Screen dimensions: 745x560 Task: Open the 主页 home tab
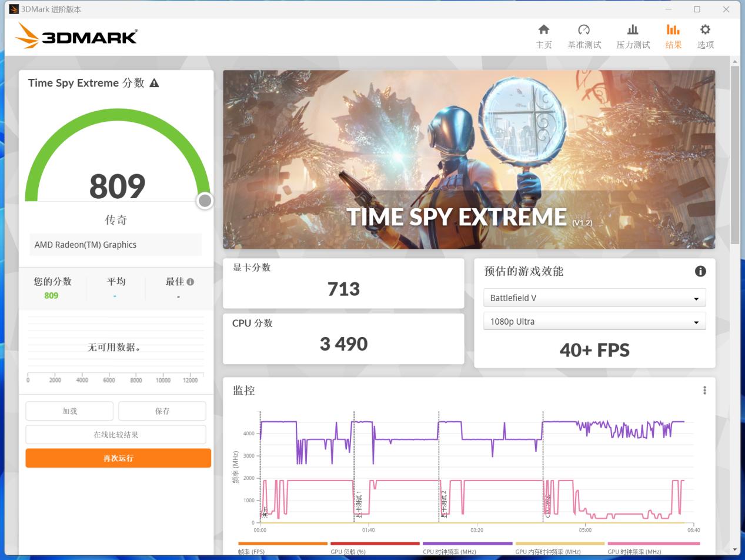pyautogui.click(x=544, y=36)
